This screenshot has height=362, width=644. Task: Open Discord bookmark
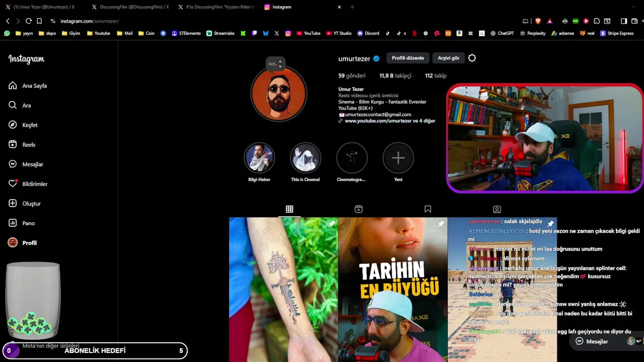click(368, 33)
